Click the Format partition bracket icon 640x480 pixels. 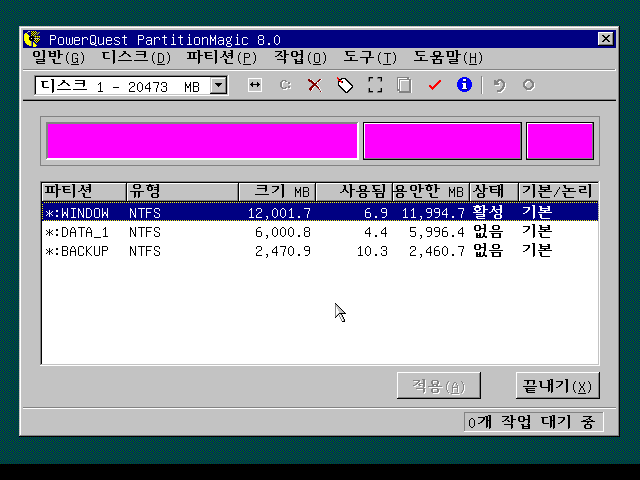[375, 85]
